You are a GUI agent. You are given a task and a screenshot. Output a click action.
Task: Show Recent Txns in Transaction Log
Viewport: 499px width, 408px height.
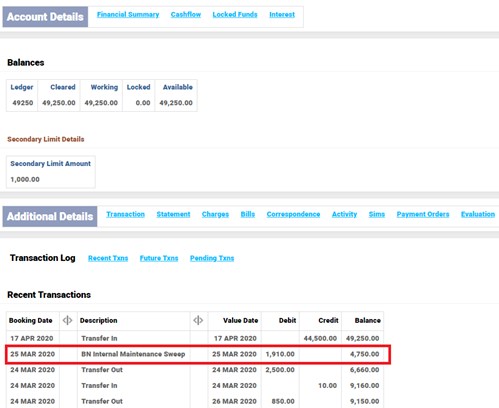pos(108,258)
